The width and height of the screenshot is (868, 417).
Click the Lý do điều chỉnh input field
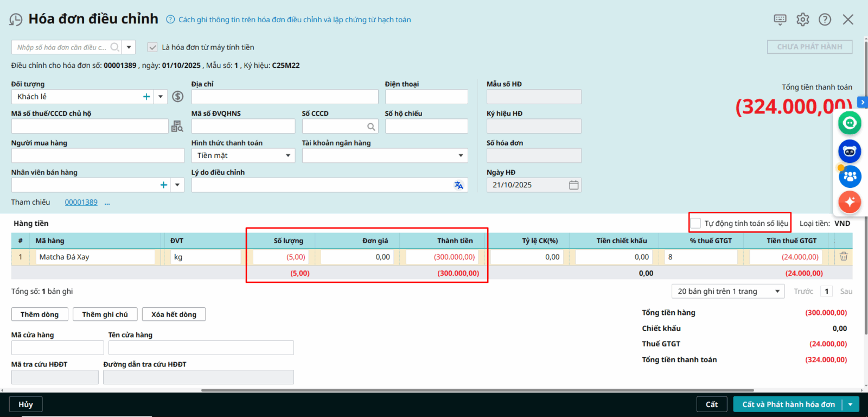point(321,185)
